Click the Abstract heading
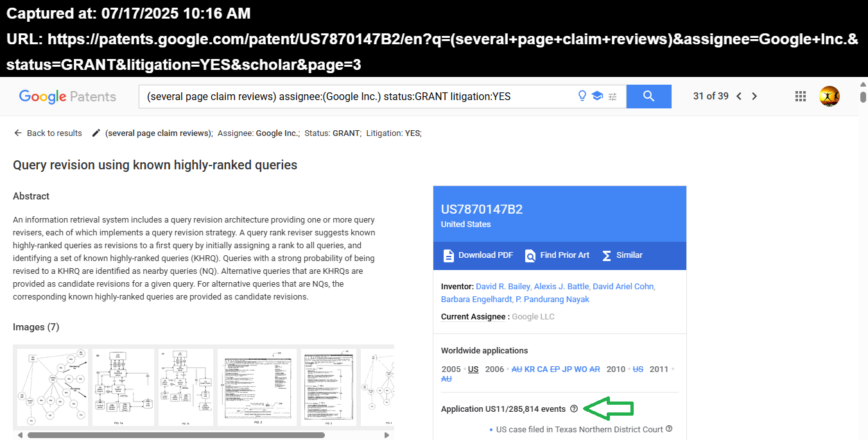Screen dimensions: 868x440 (x=31, y=196)
